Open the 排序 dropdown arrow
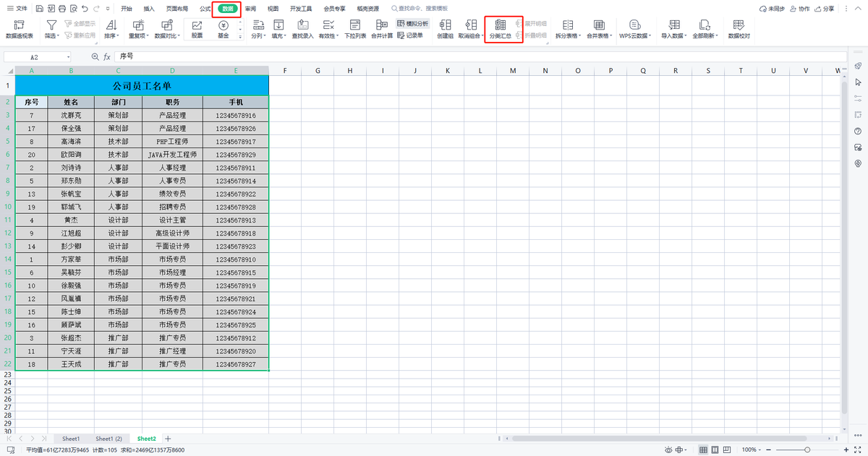This screenshot has height=456, width=868. click(x=119, y=36)
